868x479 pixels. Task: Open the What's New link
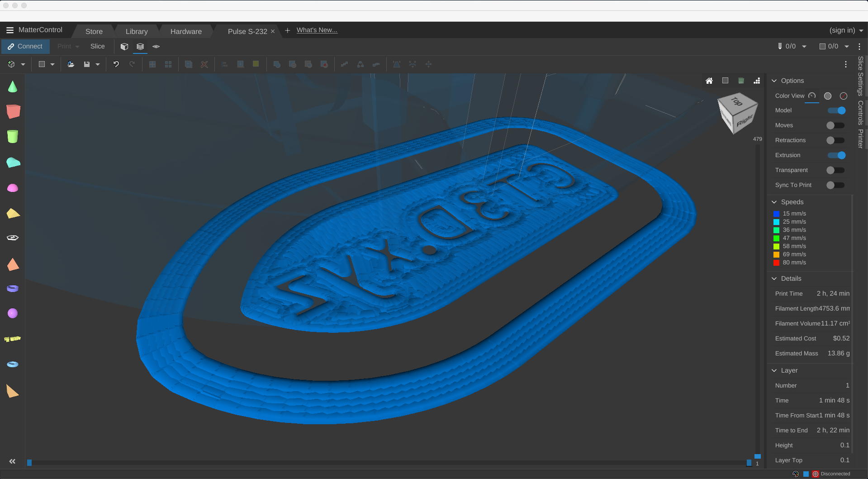click(x=317, y=30)
